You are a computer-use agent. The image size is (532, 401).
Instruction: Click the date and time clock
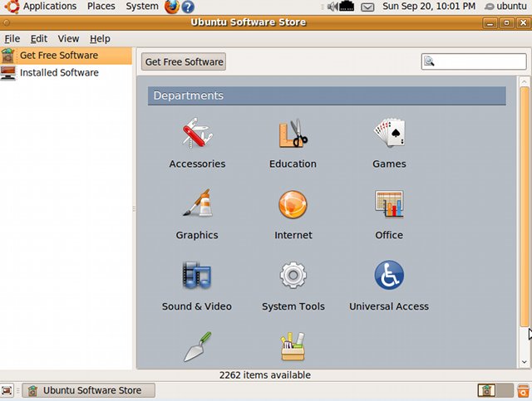coord(429,6)
